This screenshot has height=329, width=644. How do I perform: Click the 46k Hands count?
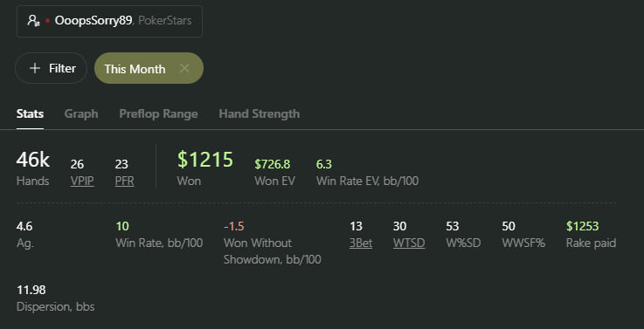coord(33,159)
